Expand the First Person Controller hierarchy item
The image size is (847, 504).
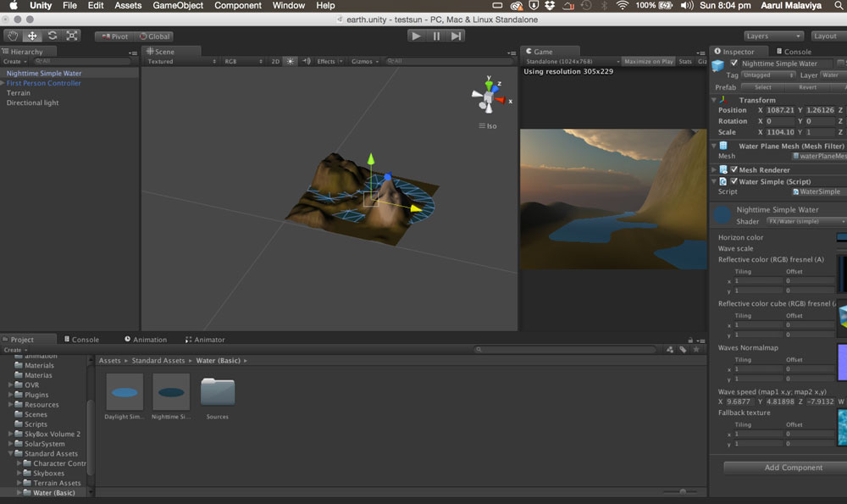(x=3, y=84)
